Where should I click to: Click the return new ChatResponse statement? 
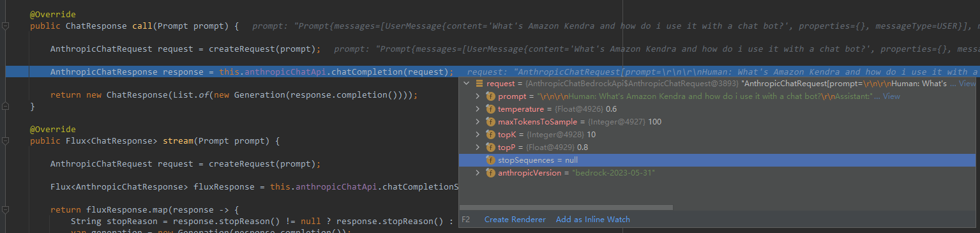[234, 95]
